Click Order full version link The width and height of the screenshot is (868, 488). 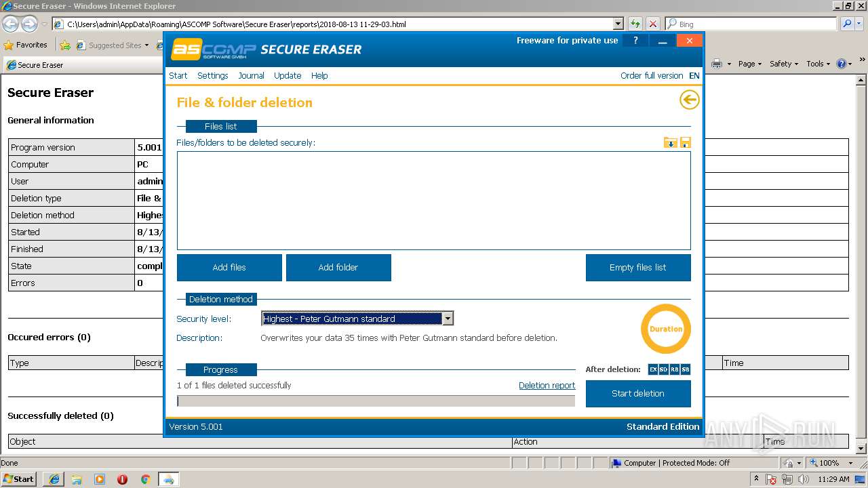click(x=652, y=75)
